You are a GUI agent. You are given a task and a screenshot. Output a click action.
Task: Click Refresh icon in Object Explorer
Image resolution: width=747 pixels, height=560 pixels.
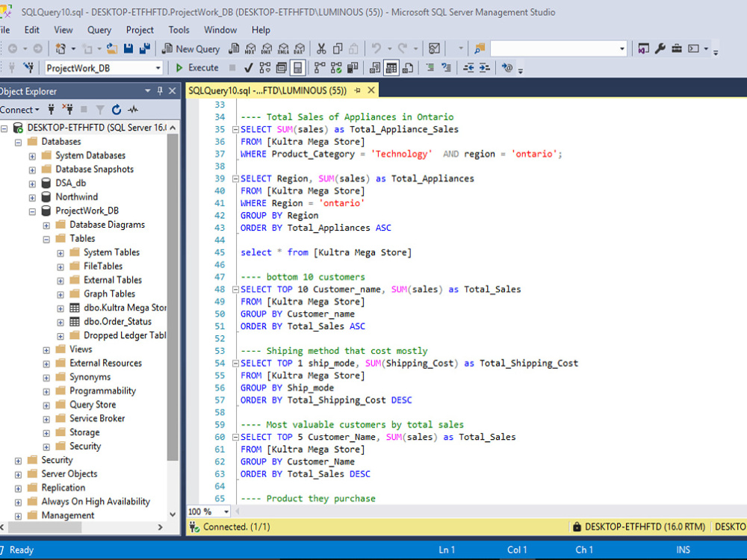[x=117, y=110]
